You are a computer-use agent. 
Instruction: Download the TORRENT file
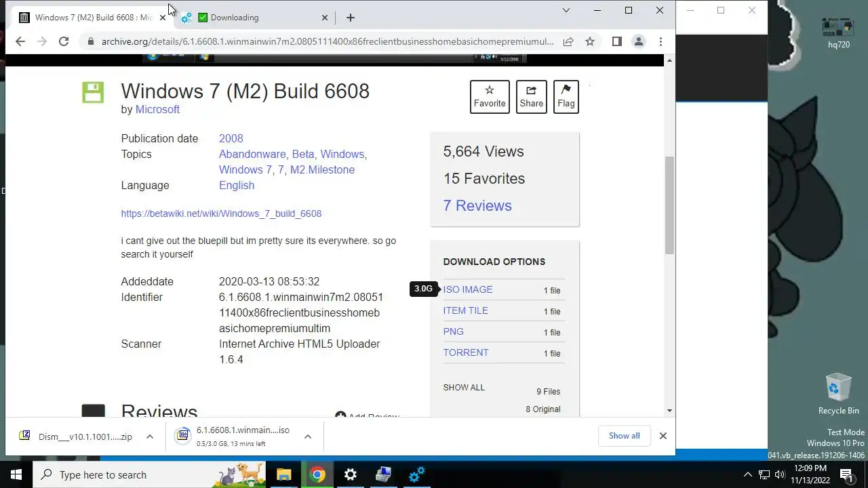(466, 352)
